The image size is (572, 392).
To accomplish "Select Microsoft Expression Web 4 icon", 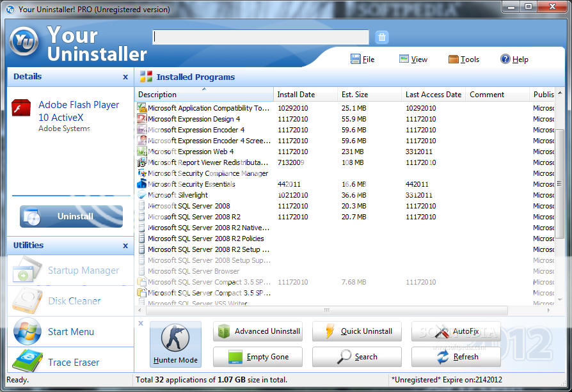I will (x=141, y=152).
